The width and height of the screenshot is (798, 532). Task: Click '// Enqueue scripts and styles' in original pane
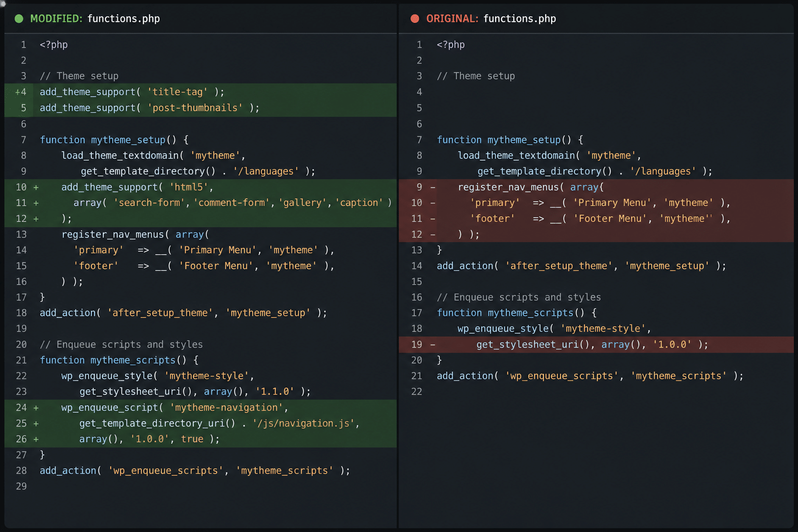pos(519,297)
